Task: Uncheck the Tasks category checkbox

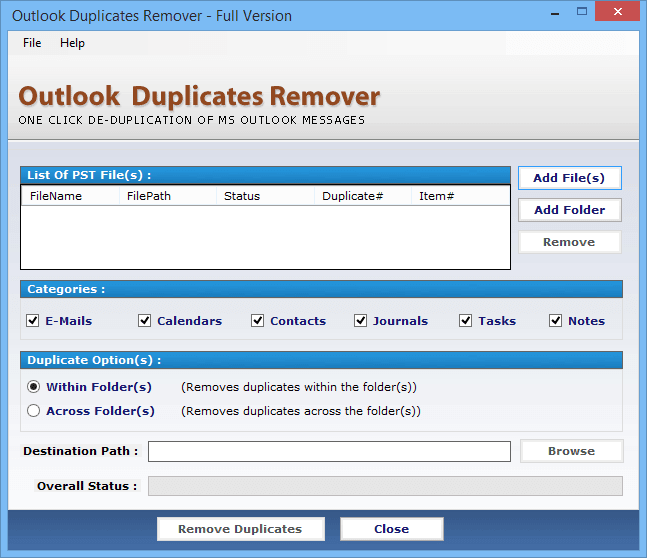Action: [465, 321]
